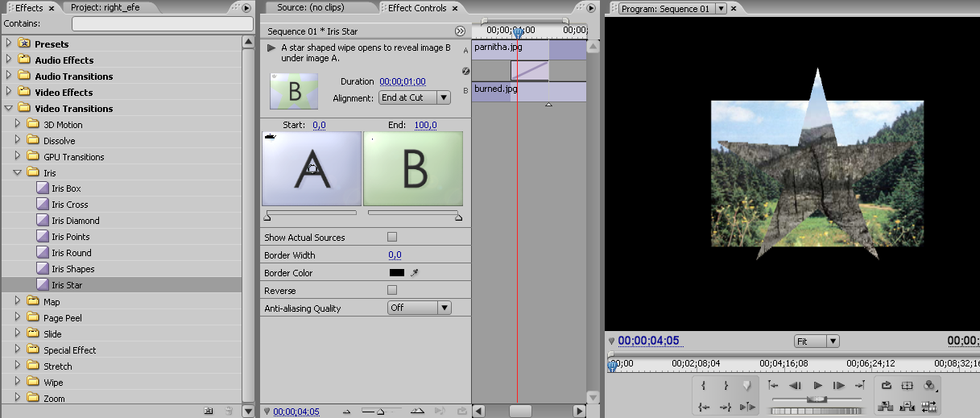Switch to Project: right_efe tab
This screenshot has width=980, height=418.
pos(105,8)
